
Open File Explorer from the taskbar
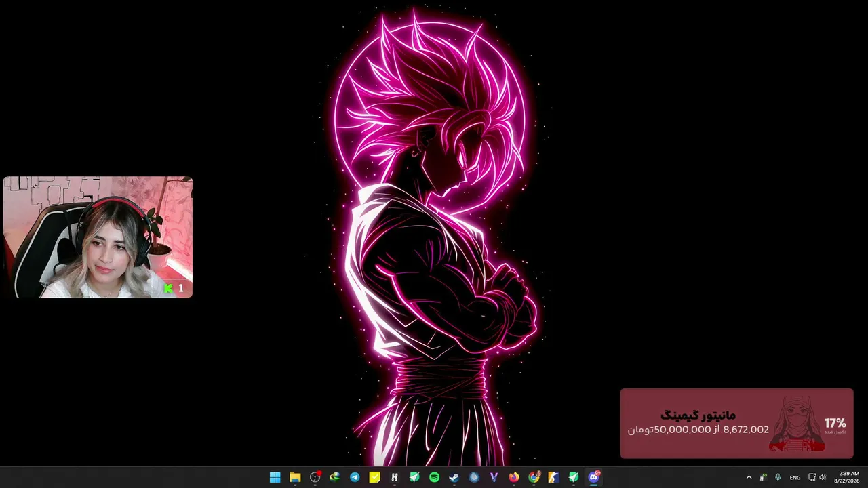pyautogui.click(x=295, y=477)
